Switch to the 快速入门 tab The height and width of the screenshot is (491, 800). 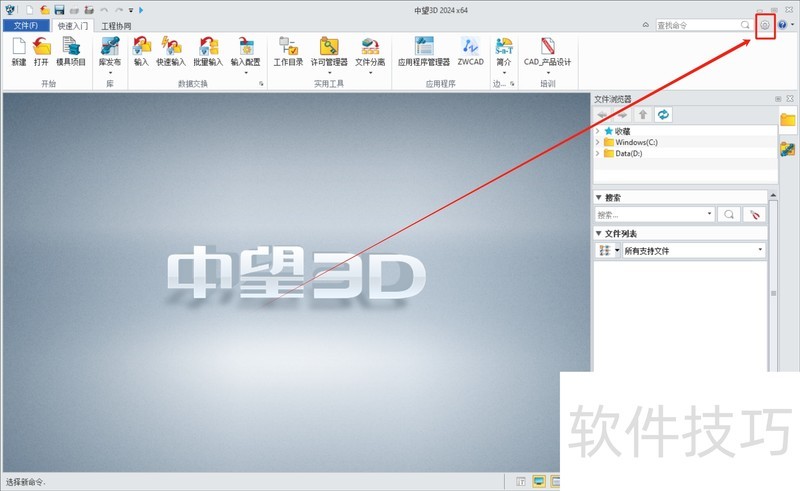(72, 26)
